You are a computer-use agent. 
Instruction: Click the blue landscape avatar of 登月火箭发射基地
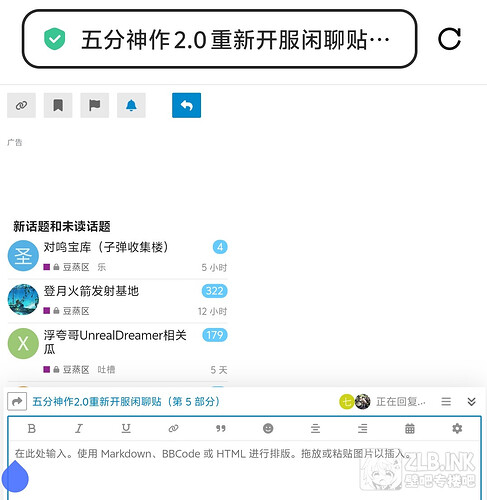[x=23, y=299]
